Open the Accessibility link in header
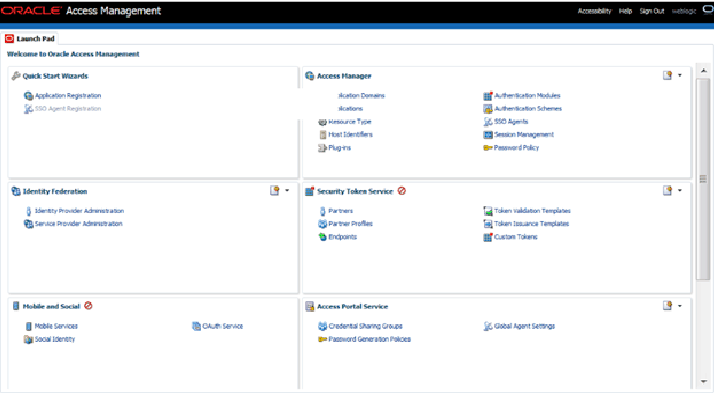714x394 pixels. [x=594, y=11]
